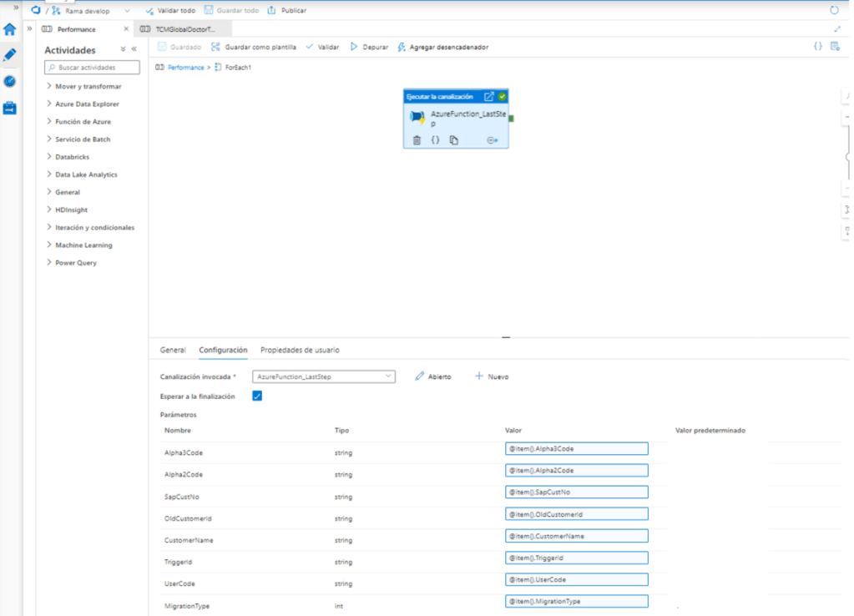The height and width of the screenshot is (616, 854).
Task: Open the Monitor gauge icon in sidebar
Action: [x=10, y=81]
